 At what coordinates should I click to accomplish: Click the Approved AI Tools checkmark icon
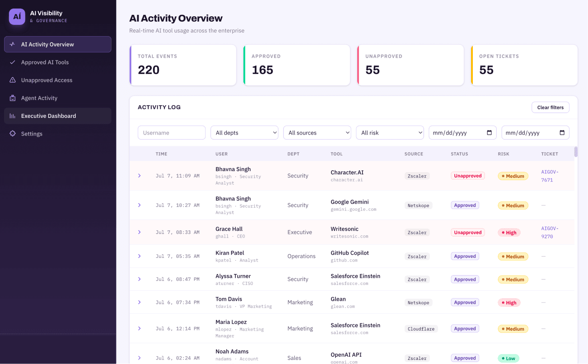point(12,62)
